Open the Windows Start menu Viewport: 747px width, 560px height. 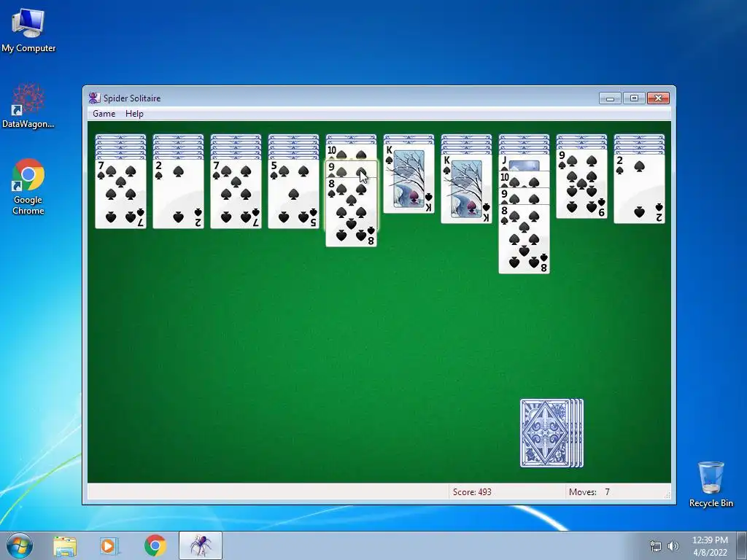20,545
